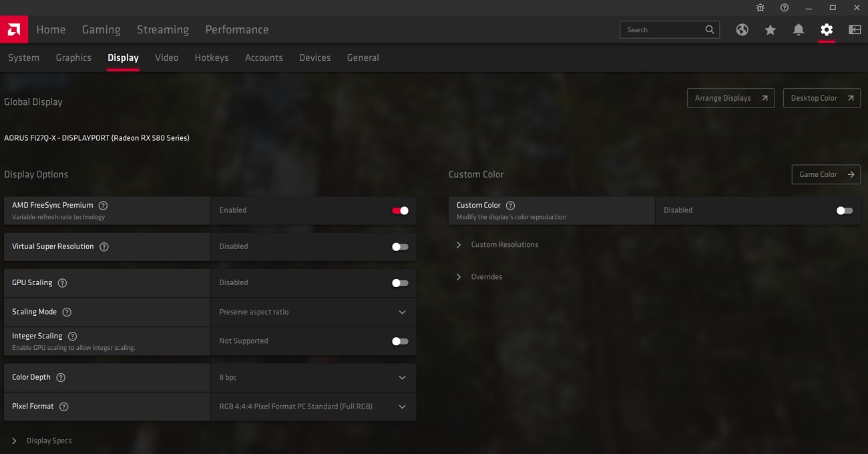This screenshot has height=454, width=868.
Task: Show help for AMD FreeSync Premium
Action: pyautogui.click(x=103, y=206)
